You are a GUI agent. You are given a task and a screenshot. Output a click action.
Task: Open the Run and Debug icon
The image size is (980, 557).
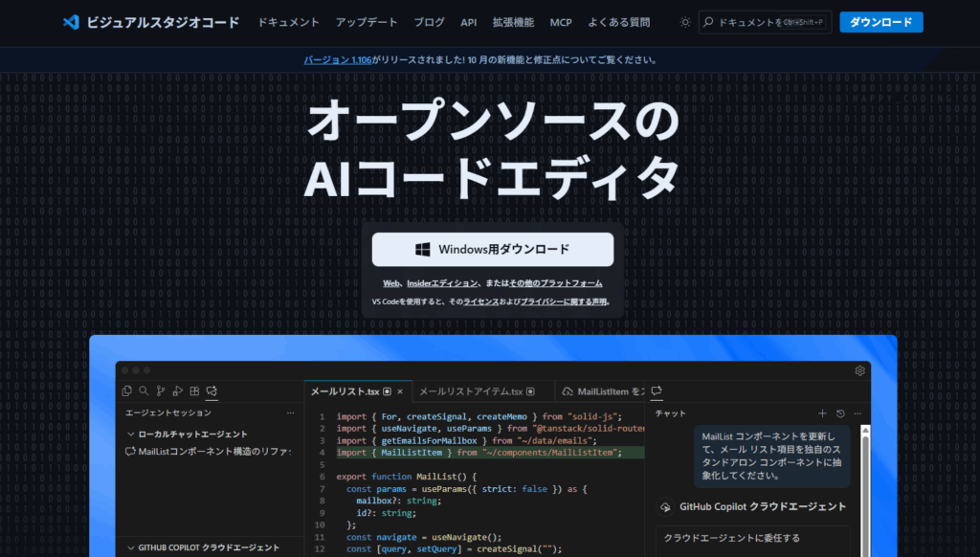tap(178, 391)
